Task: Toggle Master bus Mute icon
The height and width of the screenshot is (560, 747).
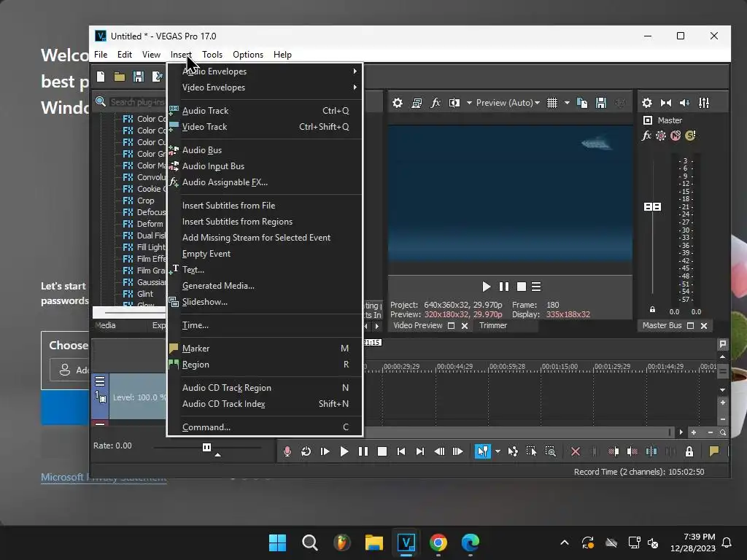Action: pos(676,136)
